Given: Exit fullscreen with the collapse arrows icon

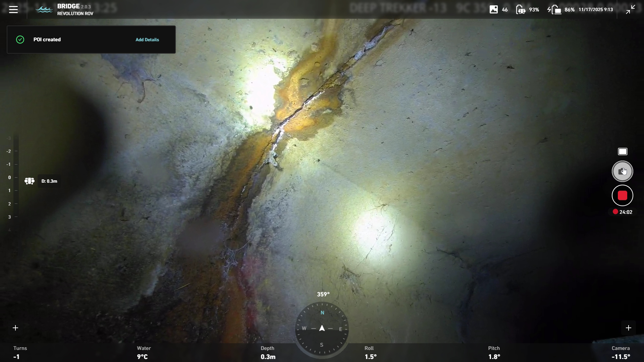Looking at the screenshot, I should click(631, 9).
